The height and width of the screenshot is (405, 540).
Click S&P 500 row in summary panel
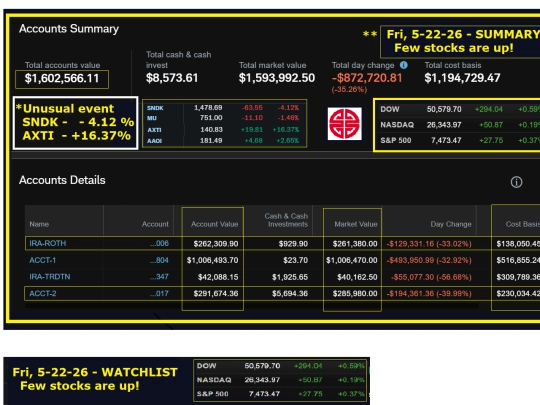(x=460, y=140)
